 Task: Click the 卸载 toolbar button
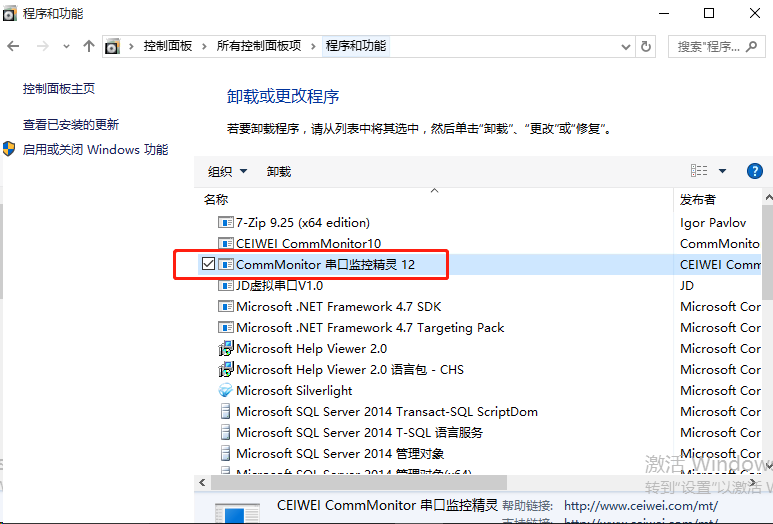[x=279, y=172]
